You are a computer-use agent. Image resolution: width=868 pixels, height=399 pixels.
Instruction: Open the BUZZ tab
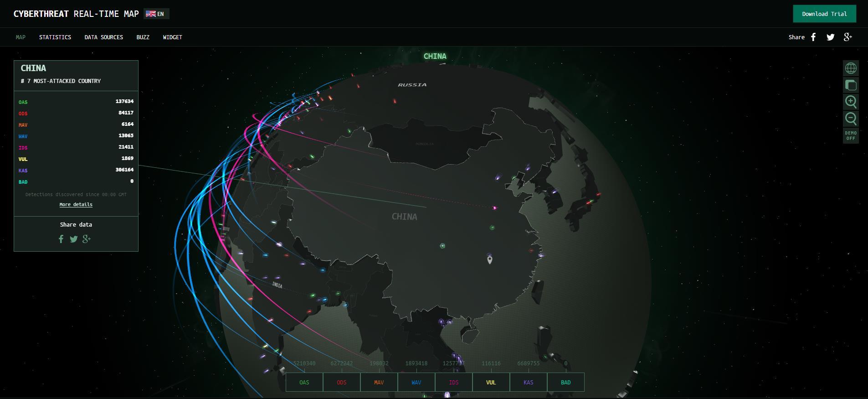click(x=143, y=37)
